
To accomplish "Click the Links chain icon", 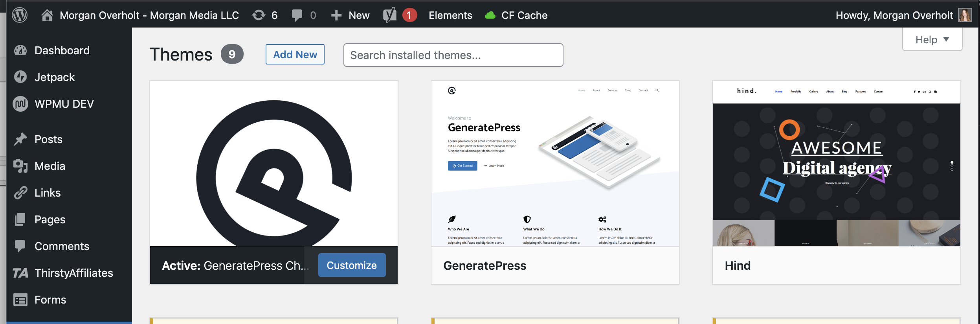I will 20,193.
